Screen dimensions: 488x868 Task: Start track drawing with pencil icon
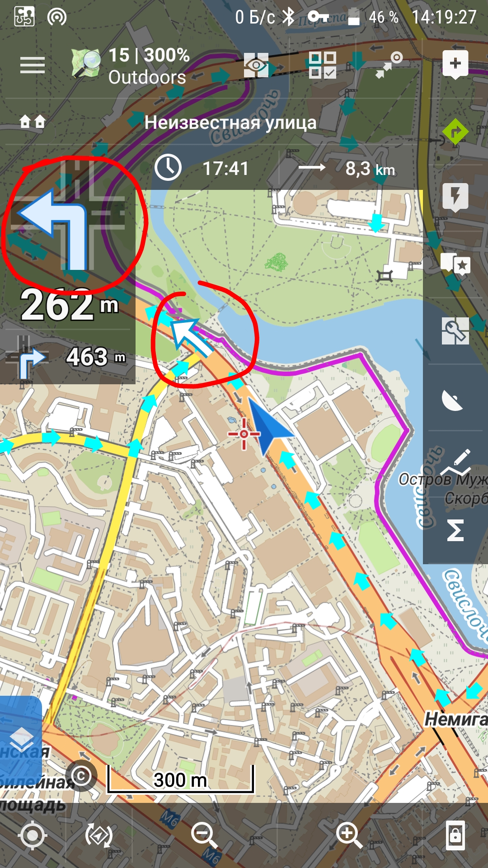pos(455,462)
